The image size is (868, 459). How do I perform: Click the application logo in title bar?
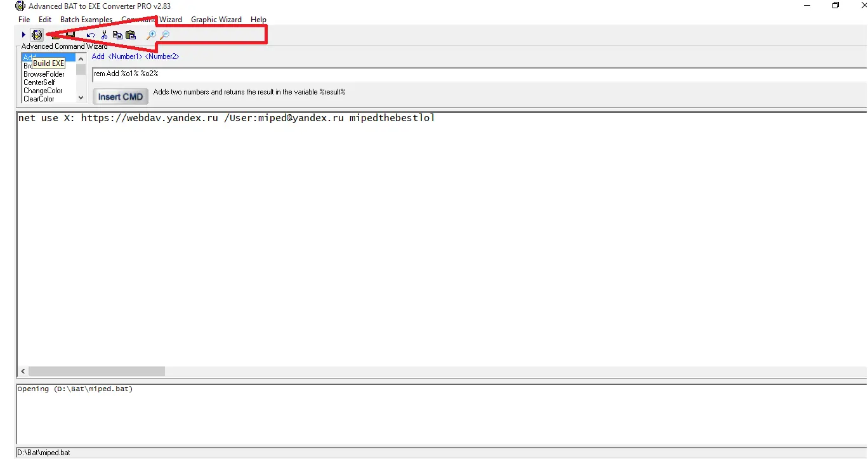tap(20, 6)
